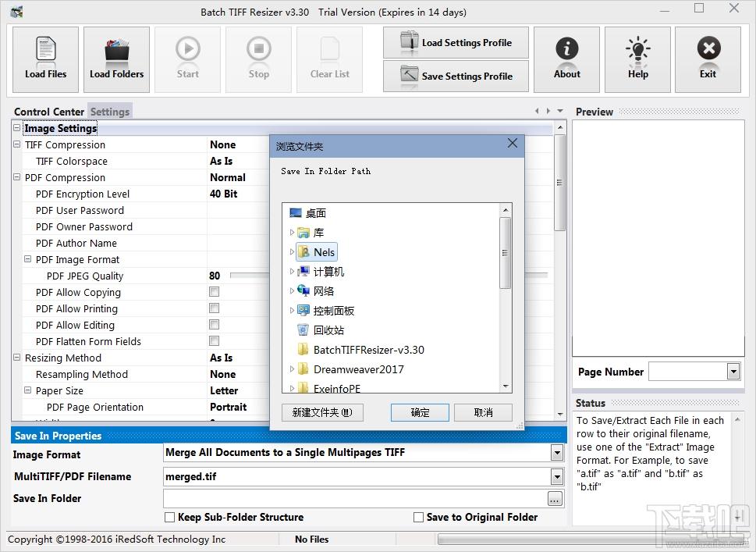Click the folder tree vertical scrollbar
Image resolution: width=756 pixels, height=552 pixels.
tap(506, 253)
